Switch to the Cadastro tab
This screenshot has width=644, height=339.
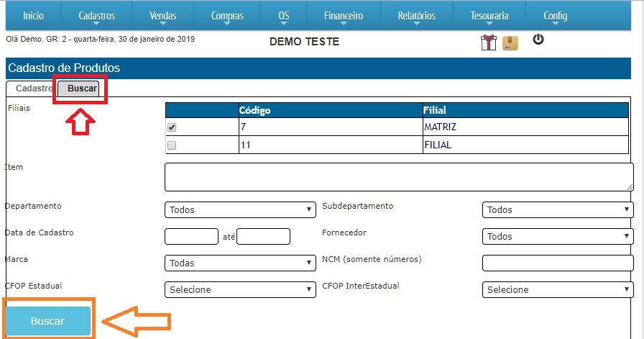pyautogui.click(x=33, y=89)
